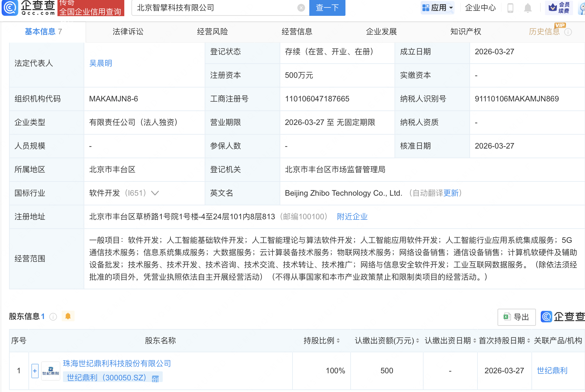The width and height of the screenshot is (585, 392).
Task: Open notifications via the bell icon top bar
Action: click(x=528, y=8)
